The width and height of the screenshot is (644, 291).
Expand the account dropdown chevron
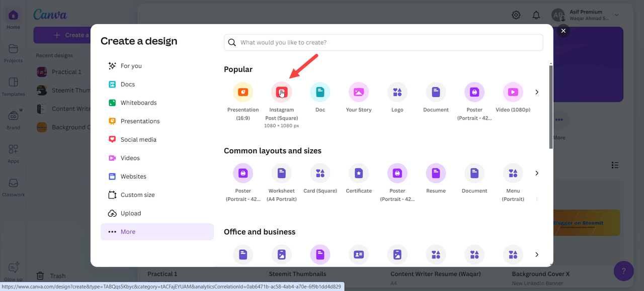tap(617, 15)
